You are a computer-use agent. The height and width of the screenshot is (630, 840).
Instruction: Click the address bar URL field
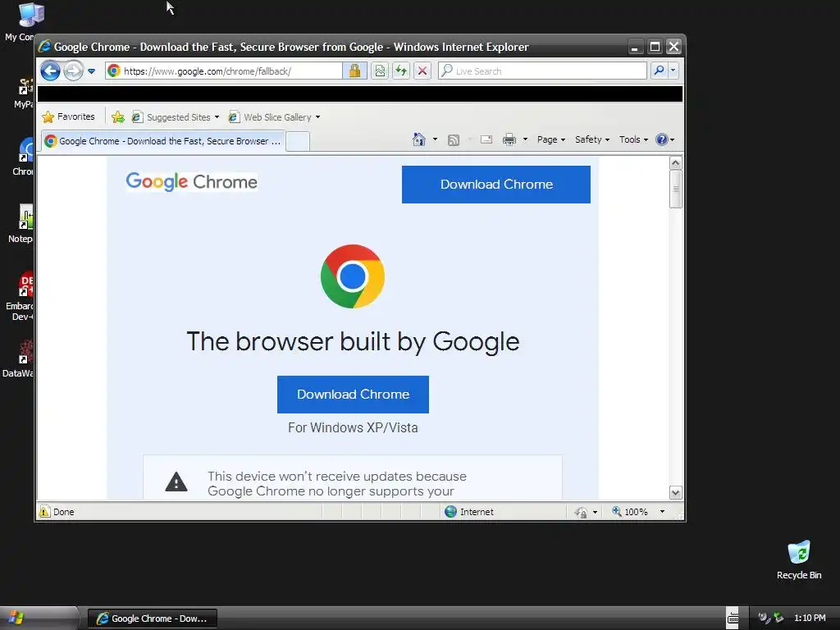(x=224, y=71)
